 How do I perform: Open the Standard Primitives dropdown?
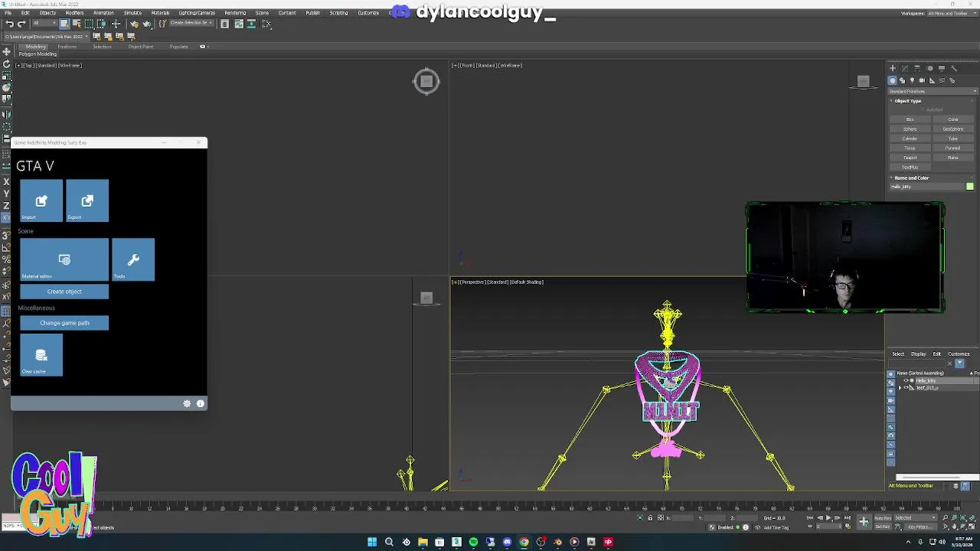coord(933,91)
